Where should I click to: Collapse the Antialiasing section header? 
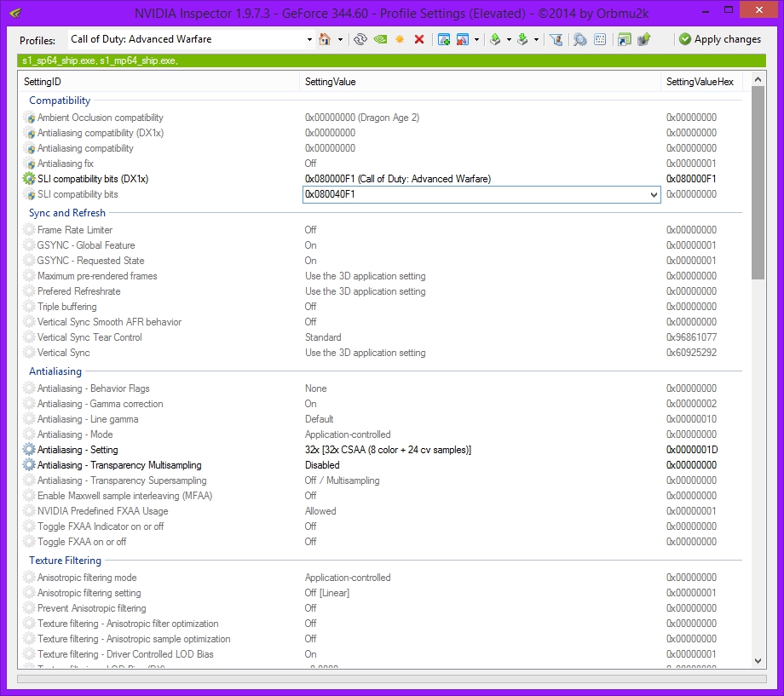[55, 371]
